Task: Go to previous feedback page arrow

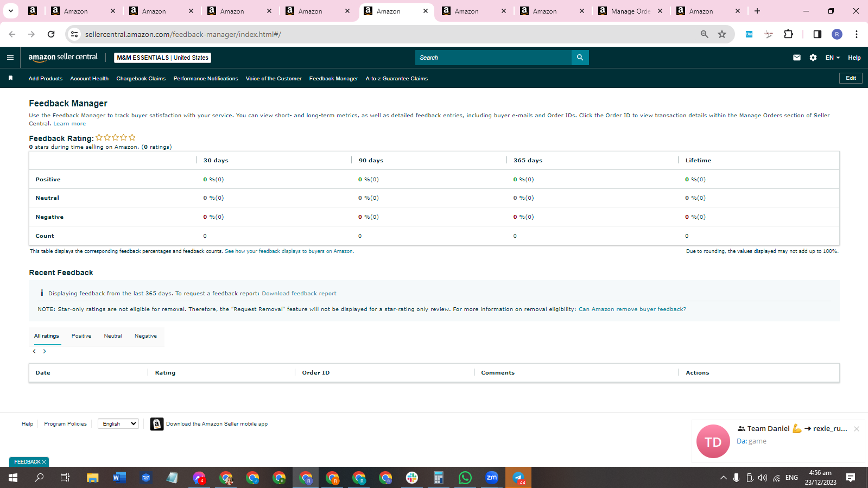Action: (34, 351)
